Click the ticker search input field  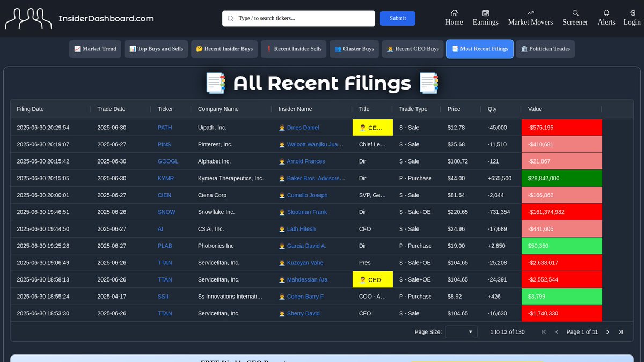(298, 18)
